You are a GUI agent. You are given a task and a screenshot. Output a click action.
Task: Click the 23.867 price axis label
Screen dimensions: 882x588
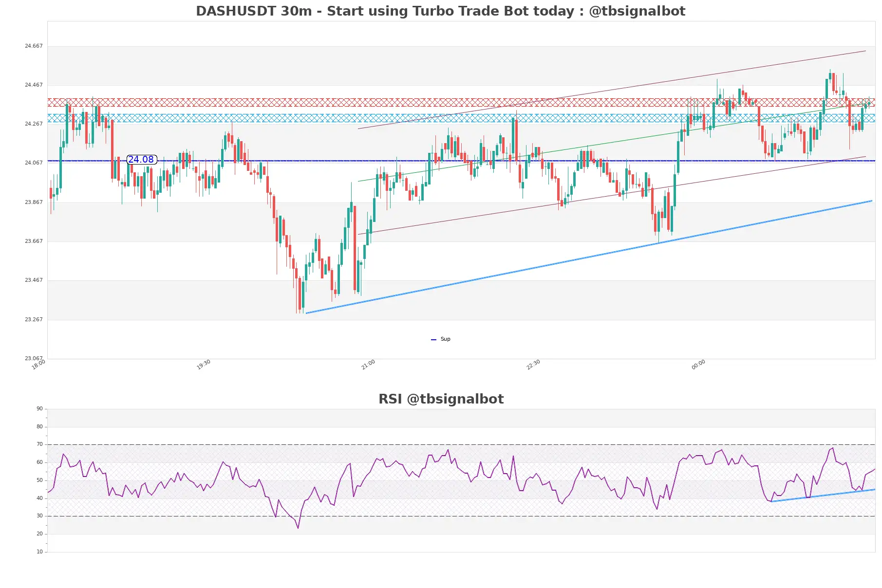point(34,202)
